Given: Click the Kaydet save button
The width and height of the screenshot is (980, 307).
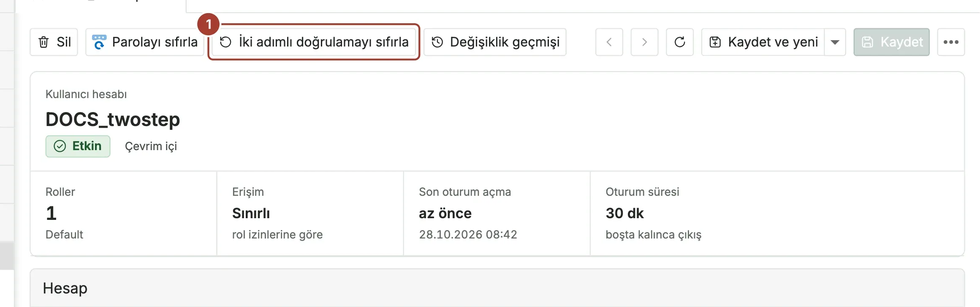Looking at the screenshot, I should [x=892, y=42].
